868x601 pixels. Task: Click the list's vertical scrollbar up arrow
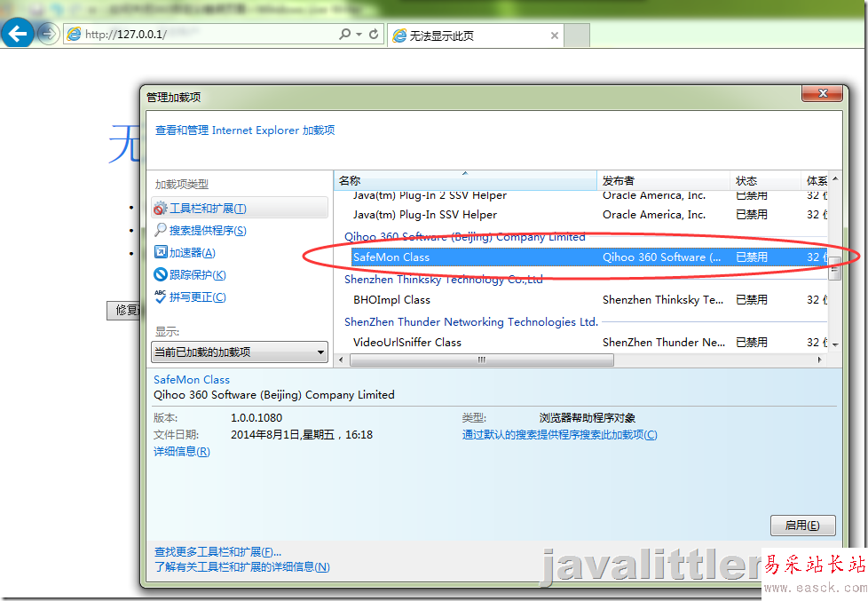[x=835, y=179]
